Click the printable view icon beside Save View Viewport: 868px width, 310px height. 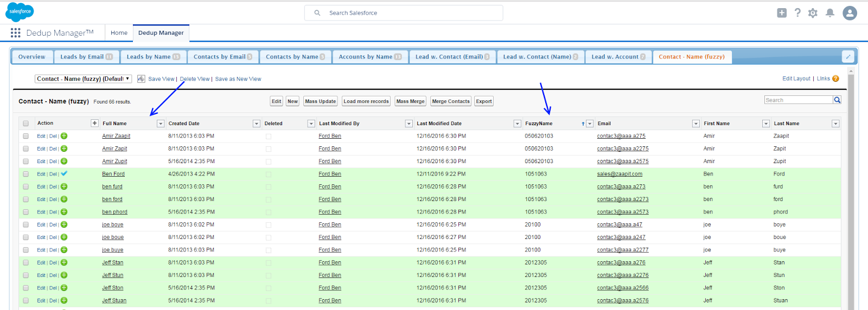pyautogui.click(x=141, y=79)
